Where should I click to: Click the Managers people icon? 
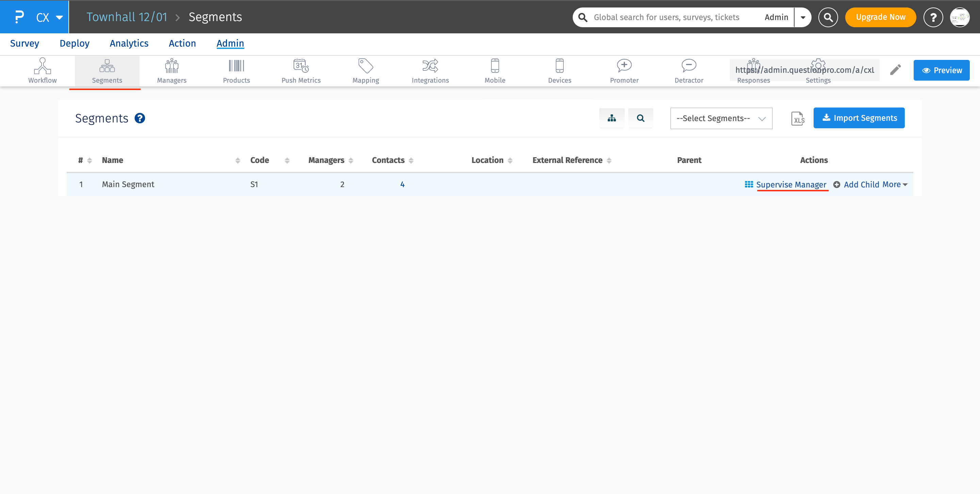pyautogui.click(x=171, y=66)
